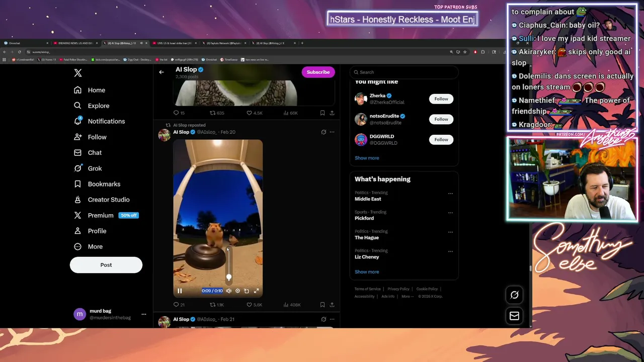Adjust the video volume slider handle

[x=229, y=277]
